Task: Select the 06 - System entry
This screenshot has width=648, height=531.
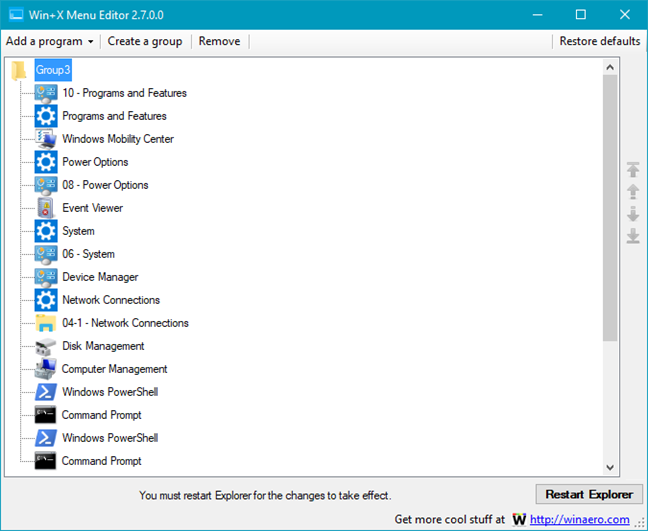Action: click(x=88, y=254)
